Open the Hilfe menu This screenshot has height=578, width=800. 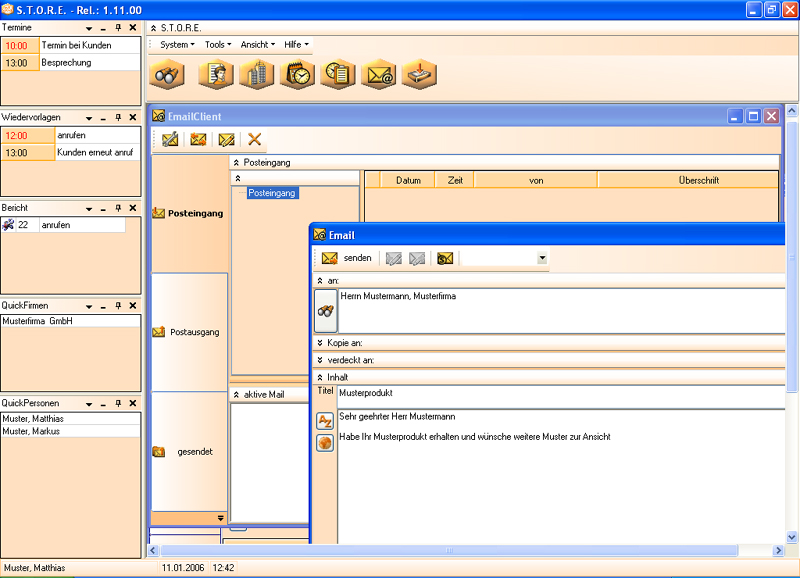coord(296,44)
